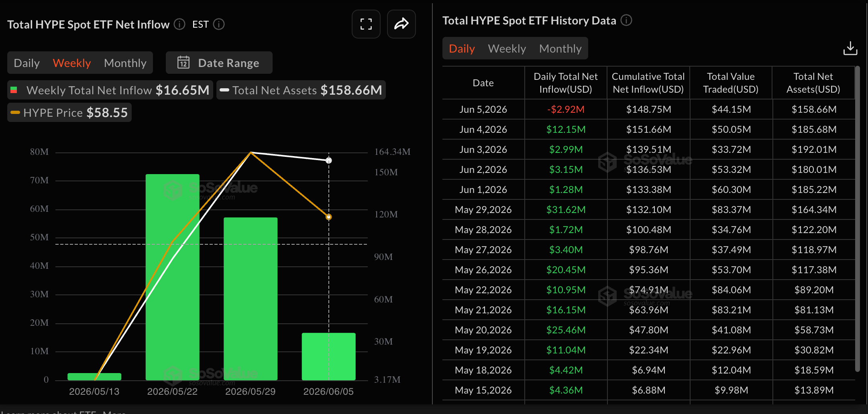The height and width of the screenshot is (414, 868).
Task: Click Cumulative Total Net Inflow(USD) header
Action: click(648, 83)
